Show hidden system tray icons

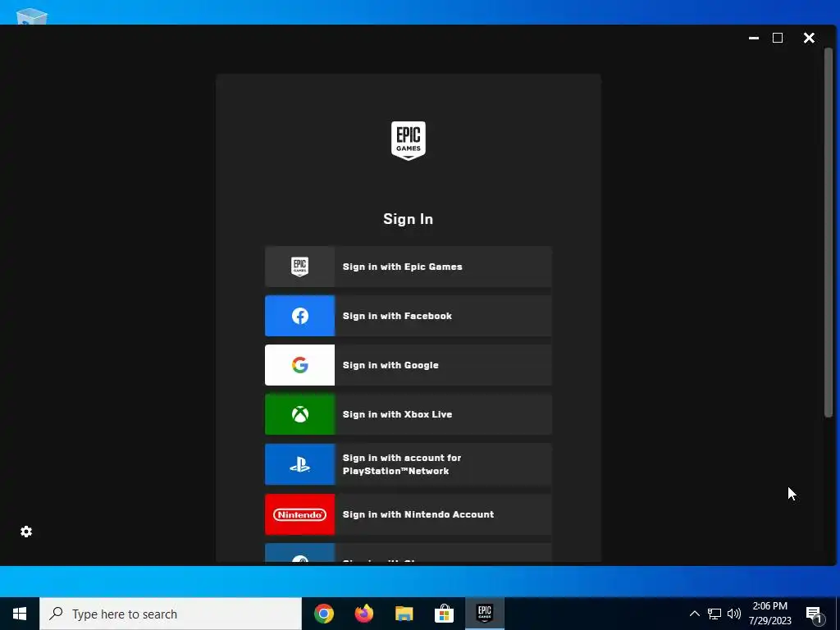tap(694, 614)
